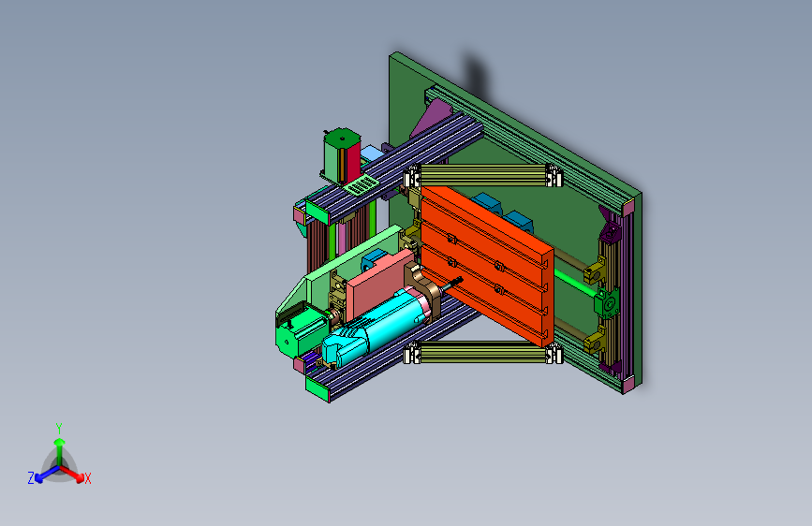Select the green and red stepper motor on top

pos(342,155)
